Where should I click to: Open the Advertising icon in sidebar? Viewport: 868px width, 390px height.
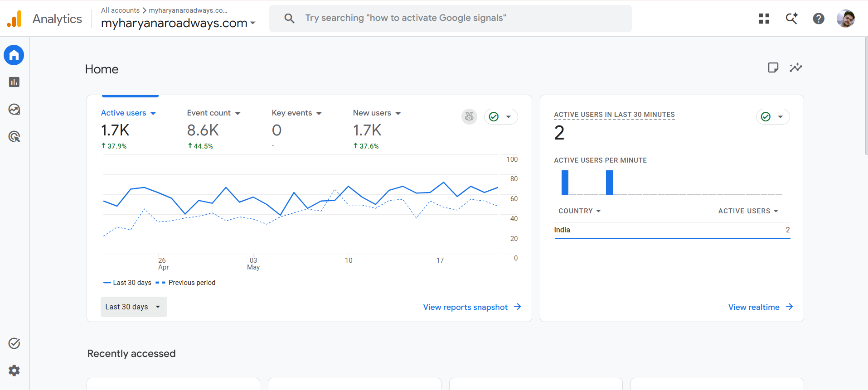click(x=14, y=136)
